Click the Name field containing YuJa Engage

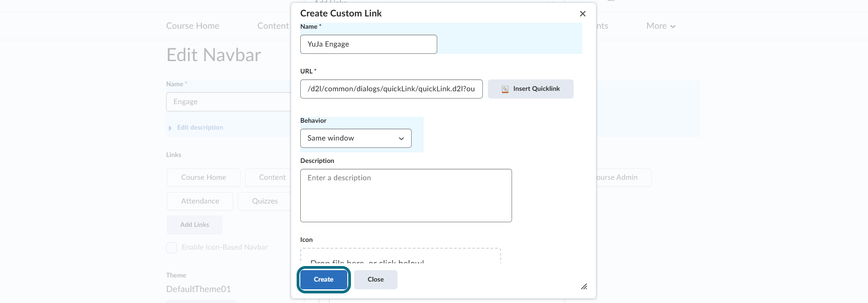click(368, 44)
